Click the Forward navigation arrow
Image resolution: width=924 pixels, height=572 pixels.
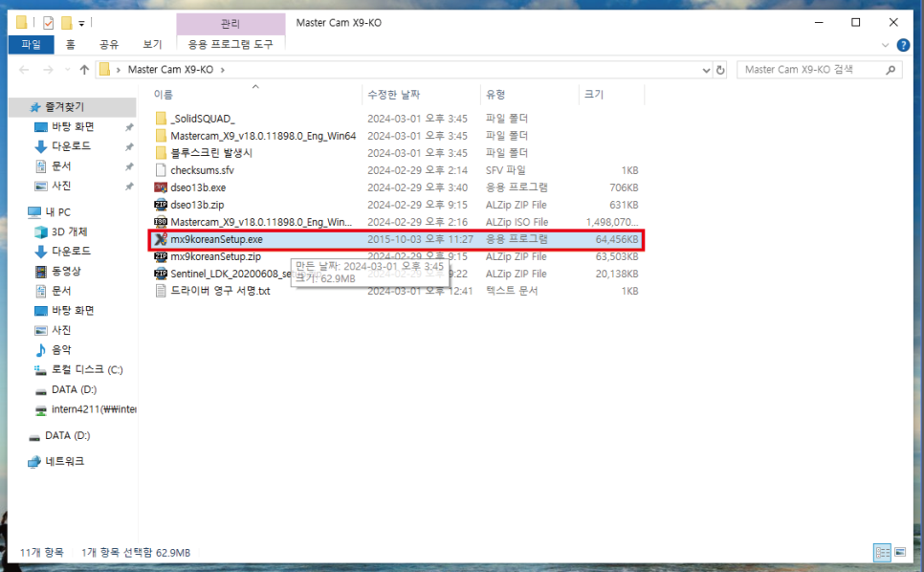(48, 70)
